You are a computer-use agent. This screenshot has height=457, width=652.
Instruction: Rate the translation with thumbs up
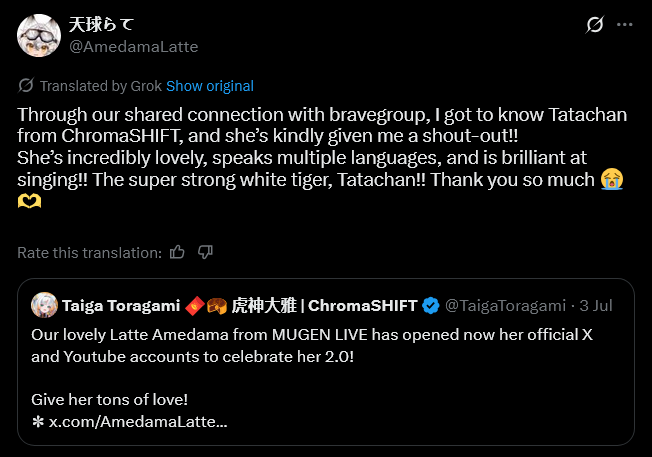(177, 252)
